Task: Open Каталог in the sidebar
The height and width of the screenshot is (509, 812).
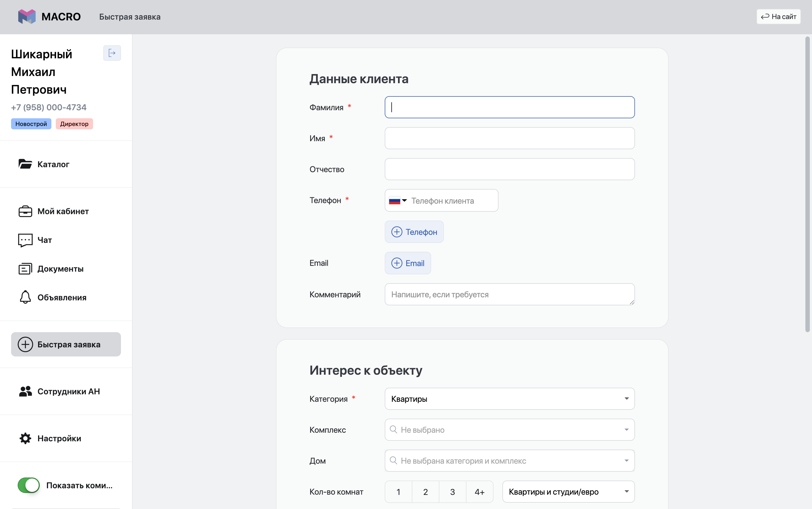Action: pos(66,164)
